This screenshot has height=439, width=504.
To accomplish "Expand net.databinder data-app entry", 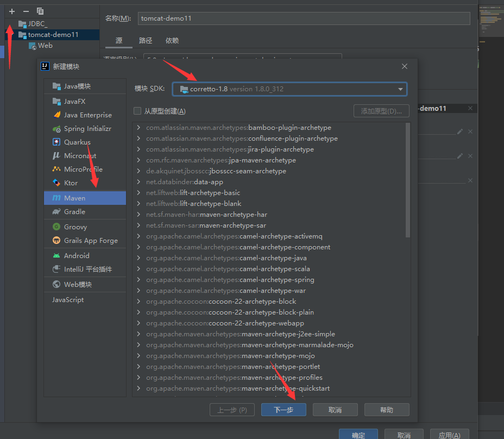I will click(x=138, y=181).
